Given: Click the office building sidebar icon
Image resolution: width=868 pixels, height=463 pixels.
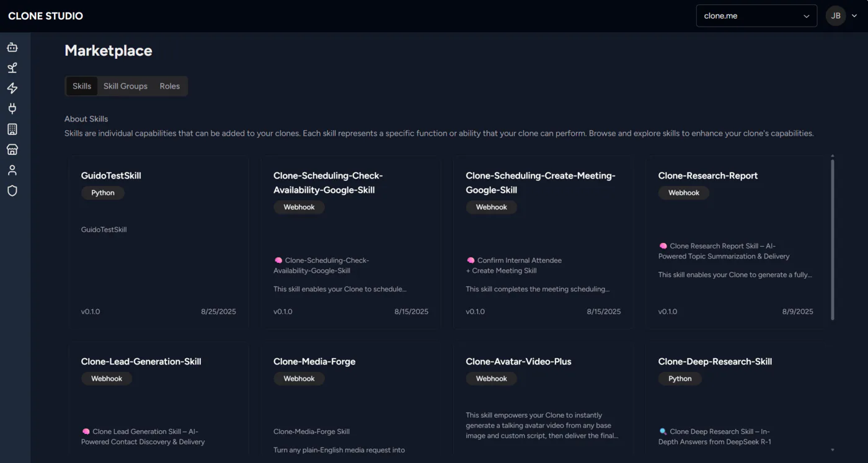Looking at the screenshot, I should click(12, 129).
